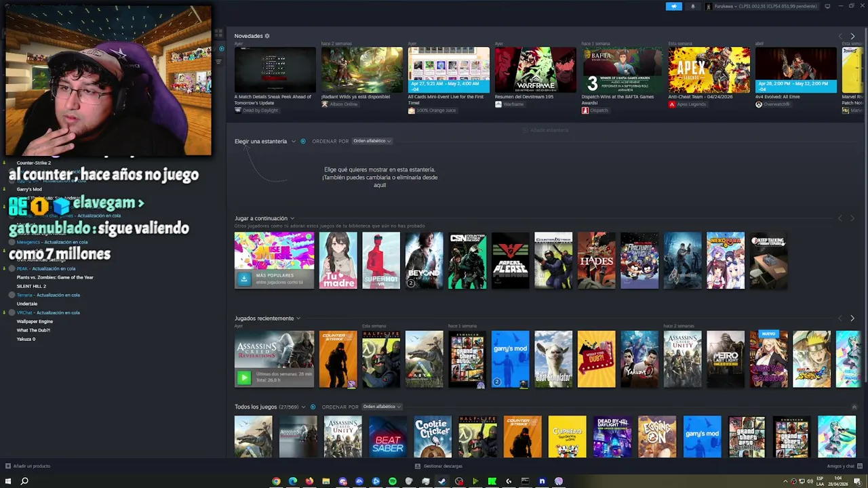Select Wallpaper Engine in library list

click(35, 321)
